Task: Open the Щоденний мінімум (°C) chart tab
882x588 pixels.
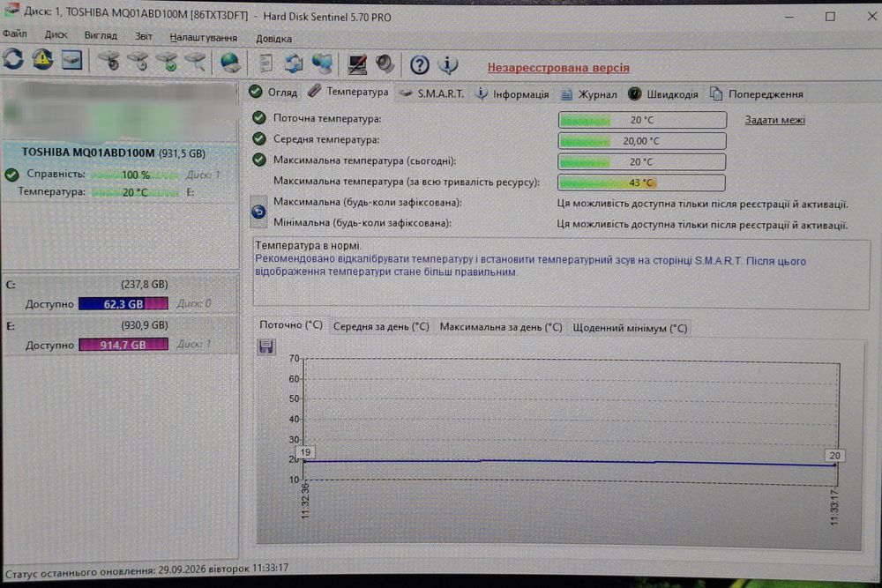Action: (630, 328)
